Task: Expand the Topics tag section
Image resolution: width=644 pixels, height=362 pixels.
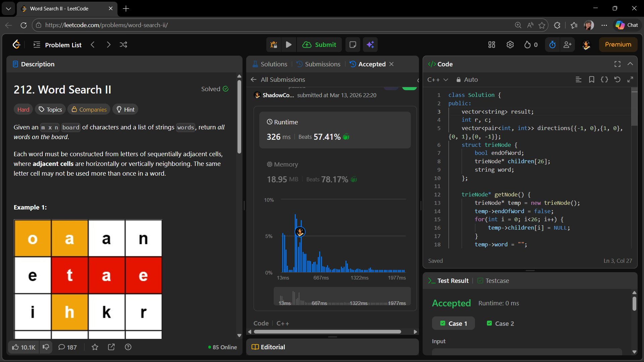Action: click(50, 109)
